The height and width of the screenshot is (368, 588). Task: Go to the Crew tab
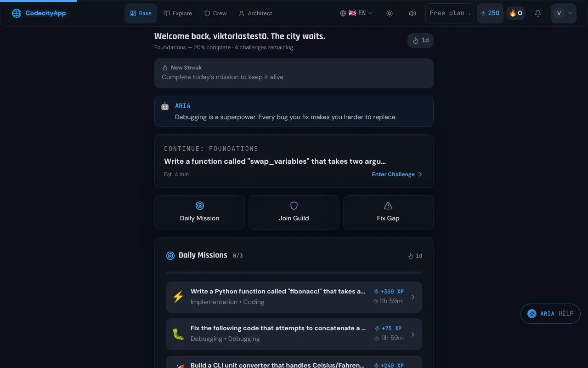coord(215,13)
